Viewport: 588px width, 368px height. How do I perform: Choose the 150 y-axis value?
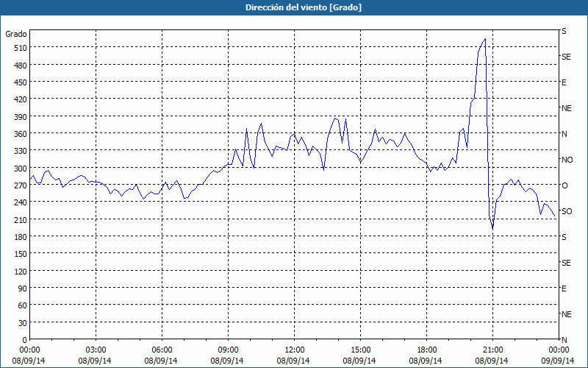point(21,254)
